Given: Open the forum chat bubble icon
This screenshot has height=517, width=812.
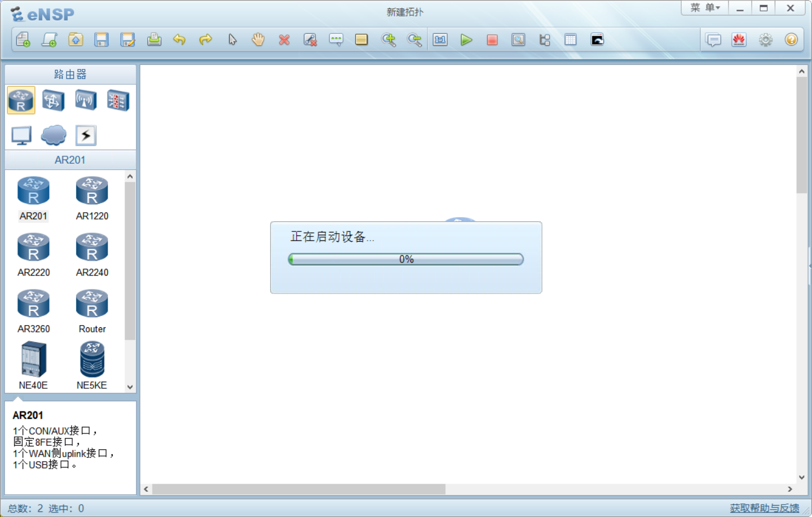Looking at the screenshot, I should coord(714,40).
